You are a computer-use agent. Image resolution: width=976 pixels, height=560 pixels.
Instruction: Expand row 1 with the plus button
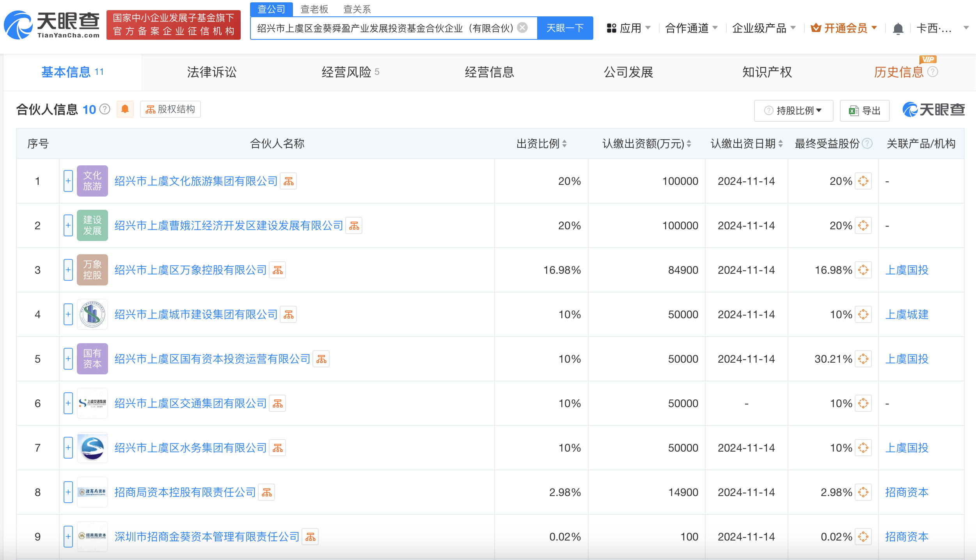[x=68, y=181]
